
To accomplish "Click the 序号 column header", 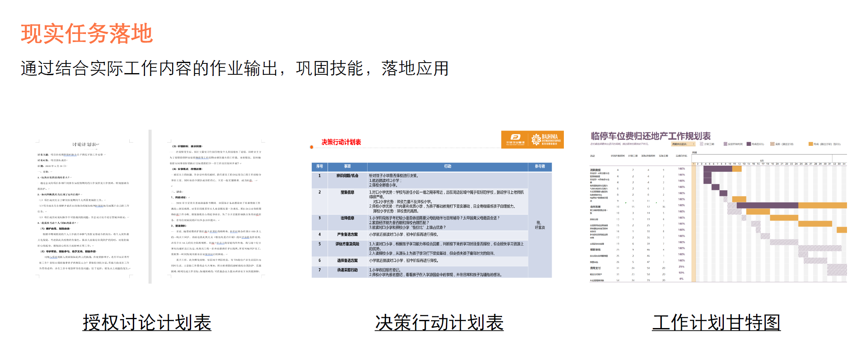I will click(x=319, y=166).
